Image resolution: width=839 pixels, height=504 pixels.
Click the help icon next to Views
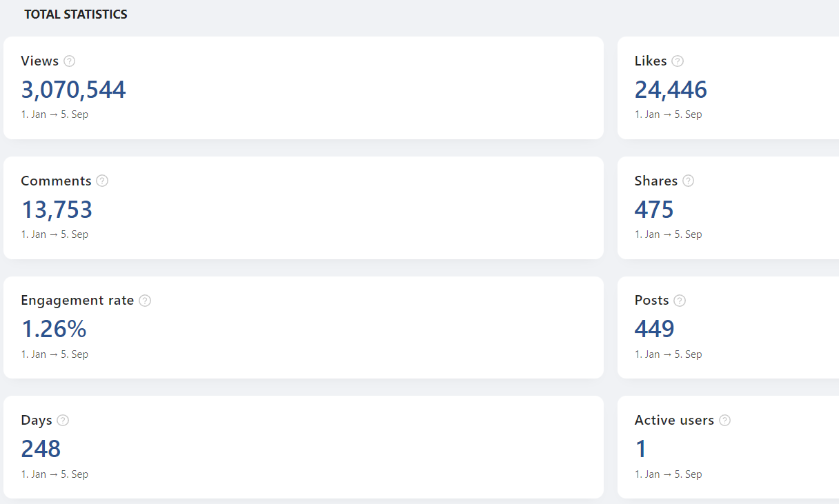click(x=69, y=61)
